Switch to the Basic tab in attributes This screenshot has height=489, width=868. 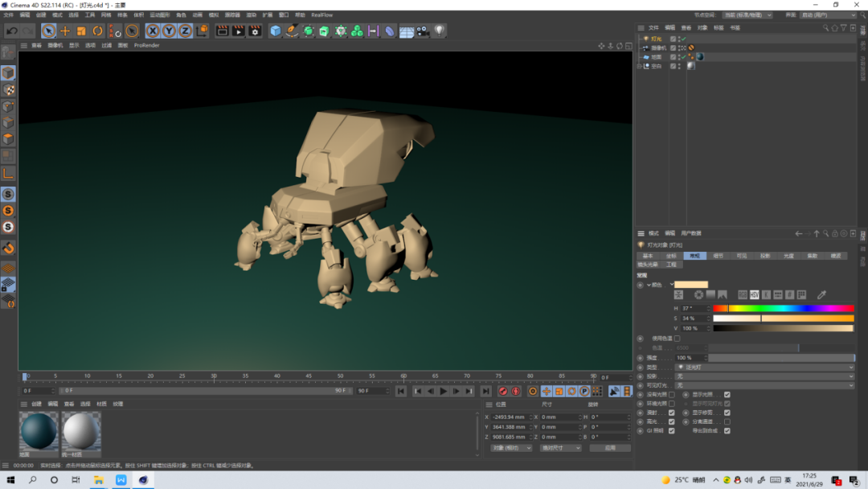(648, 256)
